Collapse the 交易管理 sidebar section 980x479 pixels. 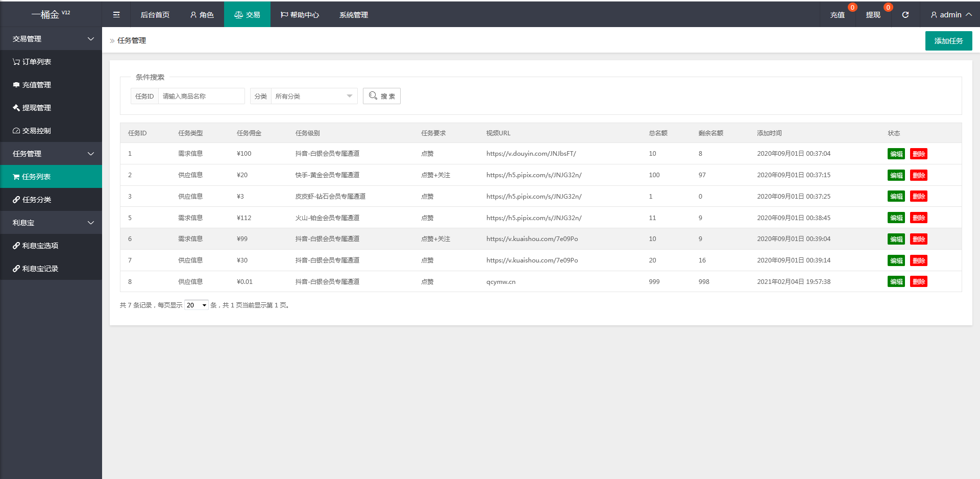coord(51,39)
